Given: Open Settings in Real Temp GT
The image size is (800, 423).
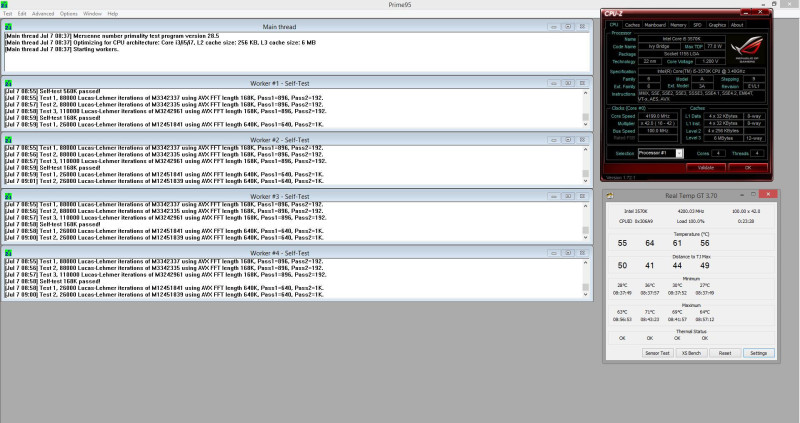Looking at the screenshot, I should click(x=759, y=353).
